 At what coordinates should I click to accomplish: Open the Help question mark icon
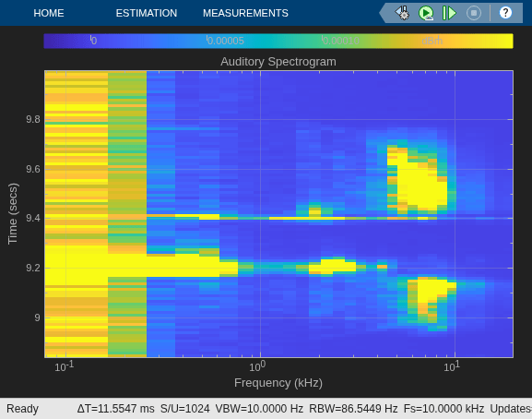tap(505, 13)
